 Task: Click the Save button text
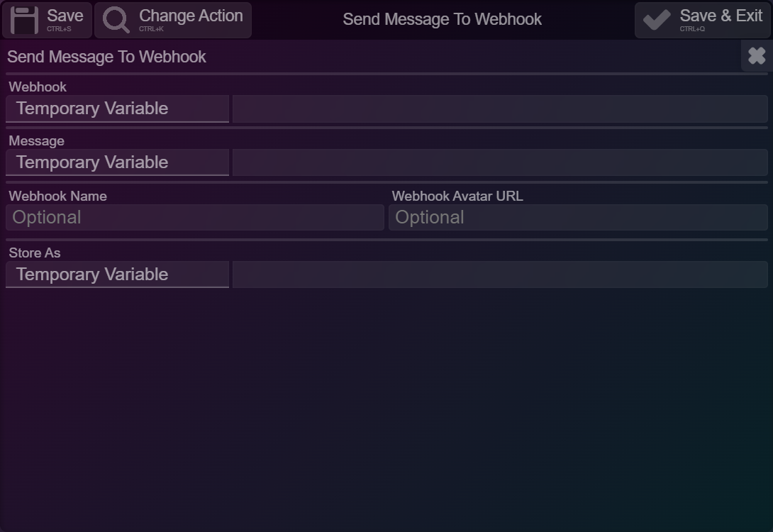[x=65, y=16]
